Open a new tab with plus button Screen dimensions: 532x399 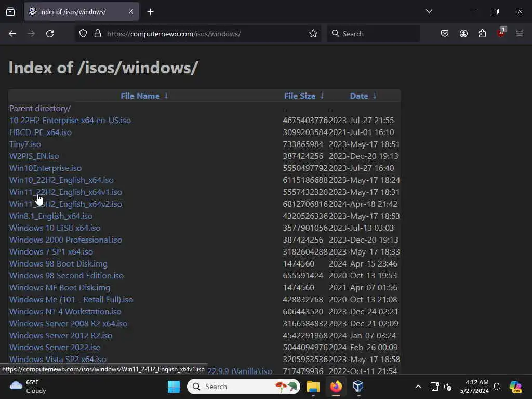tap(150, 12)
